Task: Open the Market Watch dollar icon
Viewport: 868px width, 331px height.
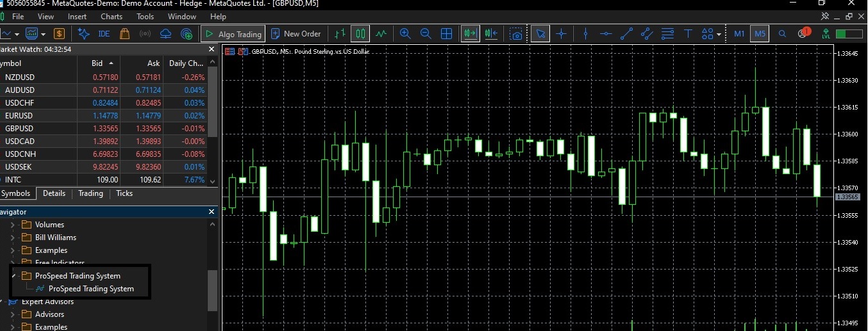Action: click(x=59, y=34)
